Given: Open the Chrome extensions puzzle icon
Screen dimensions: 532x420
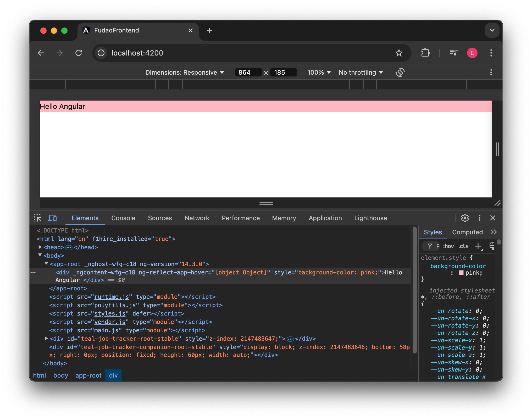Looking at the screenshot, I should pos(425,53).
